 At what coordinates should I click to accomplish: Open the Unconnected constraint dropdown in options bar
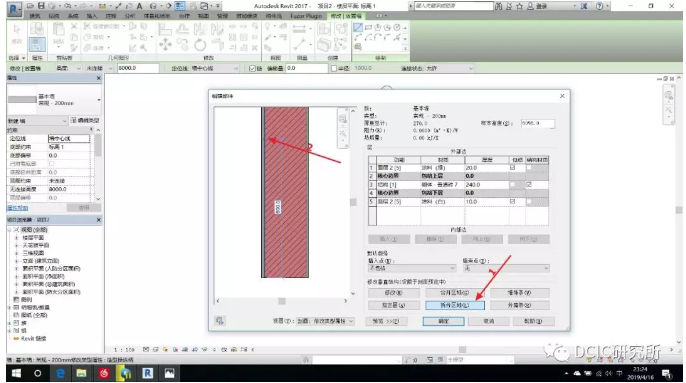(x=99, y=68)
